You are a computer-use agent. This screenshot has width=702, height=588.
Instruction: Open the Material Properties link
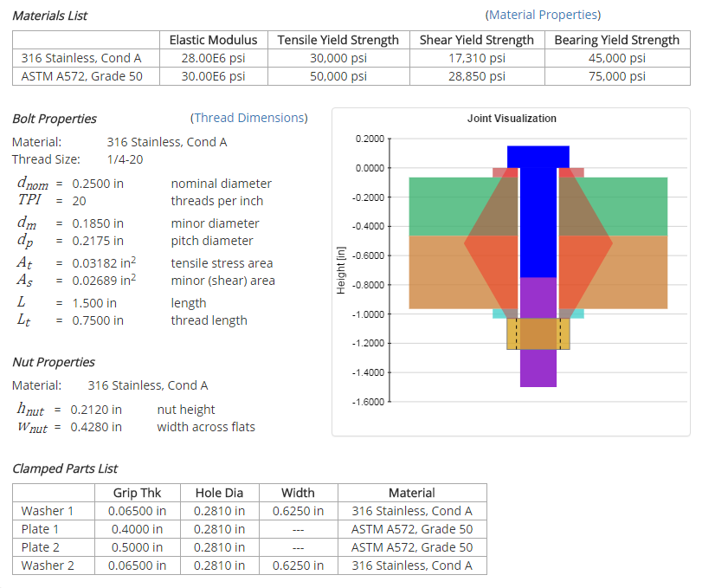(x=543, y=15)
